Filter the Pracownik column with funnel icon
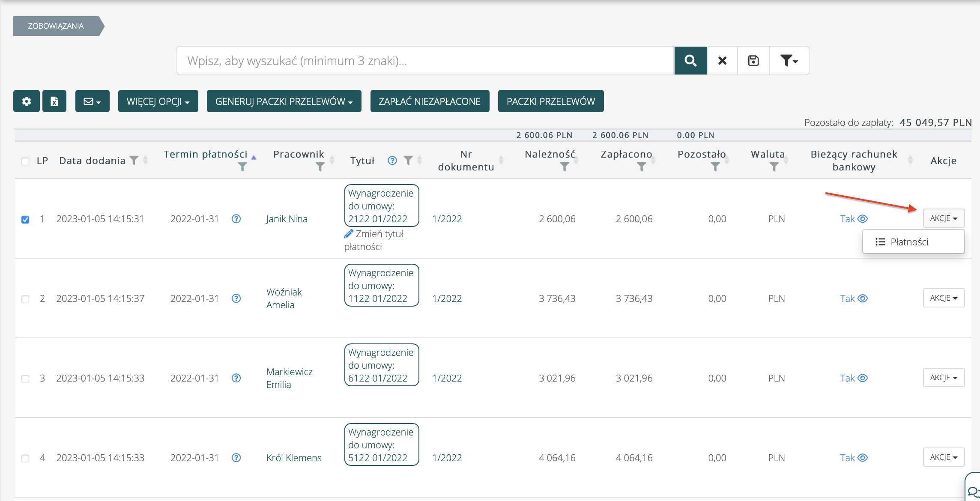 tap(320, 167)
